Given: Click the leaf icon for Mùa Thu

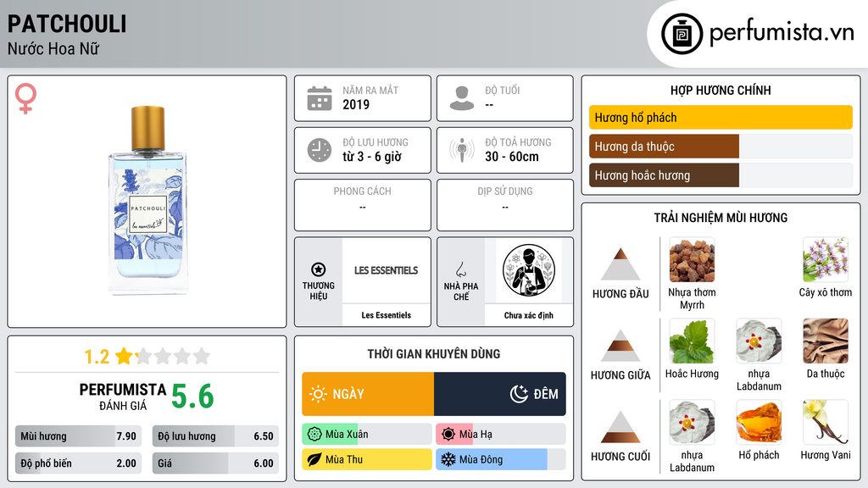Looking at the screenshot, I should [x=314, y=459].
